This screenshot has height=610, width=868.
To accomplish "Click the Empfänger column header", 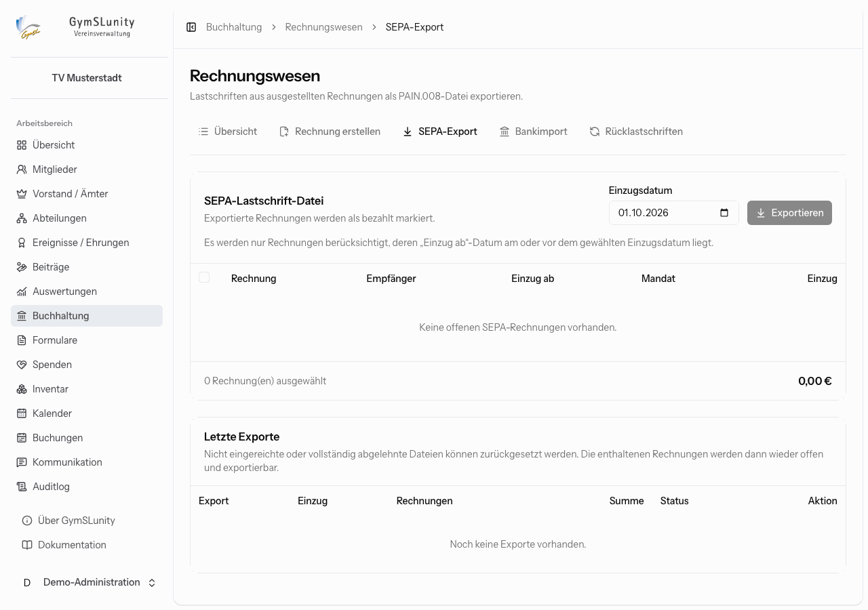I will [391, 279].
